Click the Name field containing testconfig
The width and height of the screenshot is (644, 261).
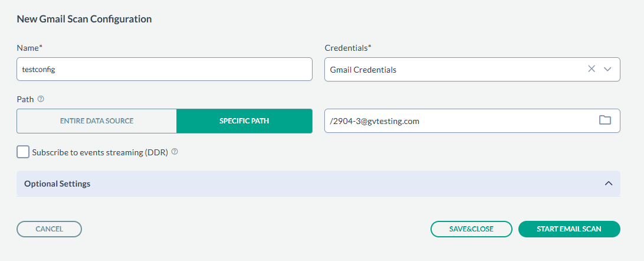tap(164, 69)
